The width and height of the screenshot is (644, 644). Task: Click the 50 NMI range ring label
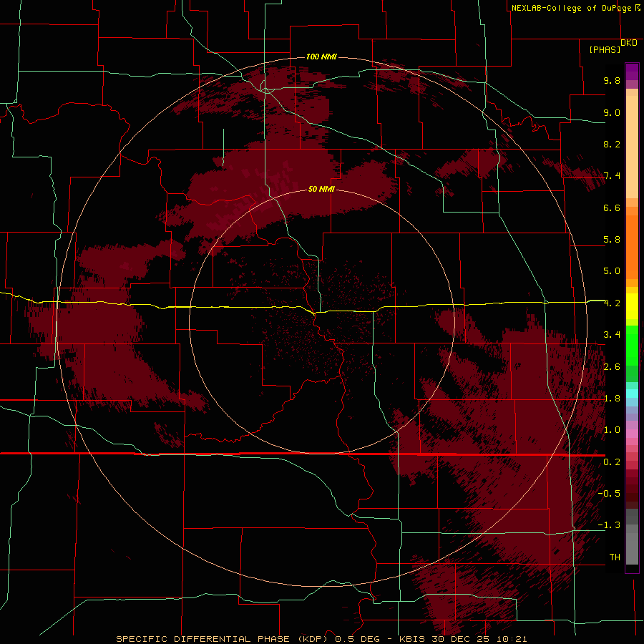321,189
